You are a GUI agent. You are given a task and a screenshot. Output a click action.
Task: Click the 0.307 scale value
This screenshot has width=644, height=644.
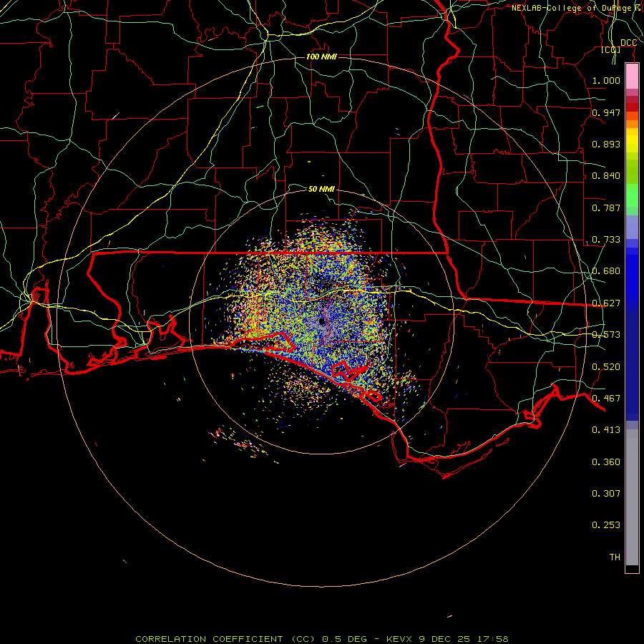[606, 493]
